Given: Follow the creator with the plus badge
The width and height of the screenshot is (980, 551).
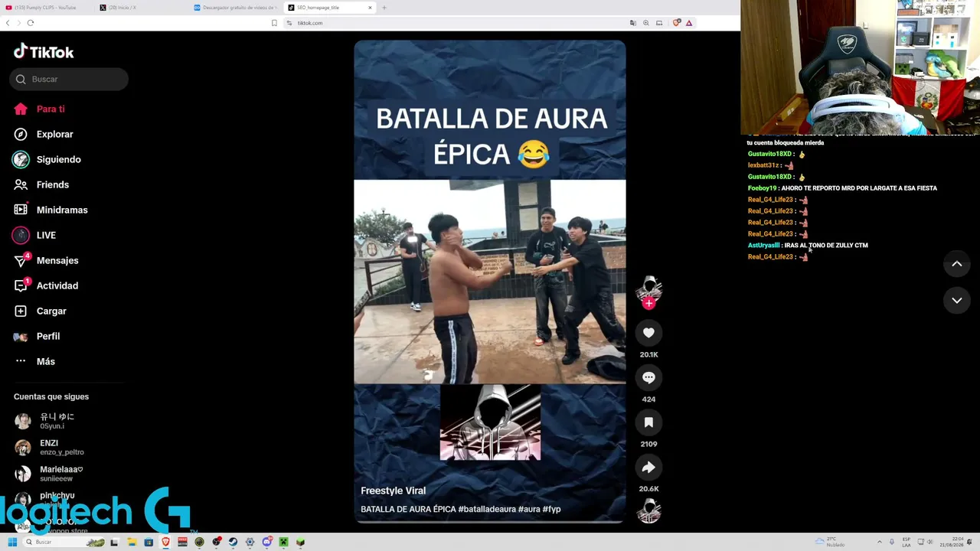Looking at the screenshot, I should [x=648, y=304].
